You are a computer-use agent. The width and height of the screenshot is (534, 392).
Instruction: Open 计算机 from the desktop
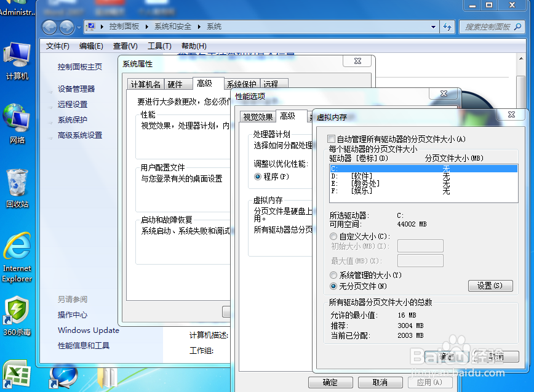click(17, 55)
